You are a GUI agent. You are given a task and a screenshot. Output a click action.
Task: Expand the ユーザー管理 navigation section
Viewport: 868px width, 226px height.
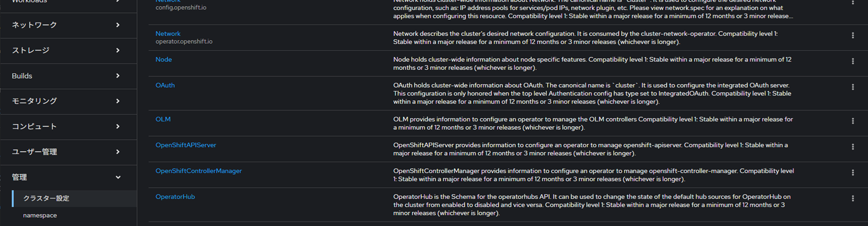[66, 152]
